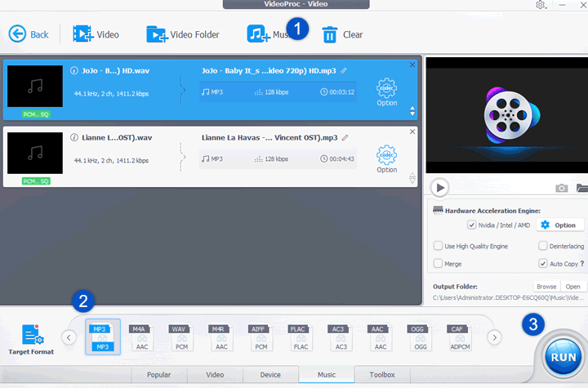Enable Deinterlacing checkbox
This screenshot has width=588, height=388.
542,246
